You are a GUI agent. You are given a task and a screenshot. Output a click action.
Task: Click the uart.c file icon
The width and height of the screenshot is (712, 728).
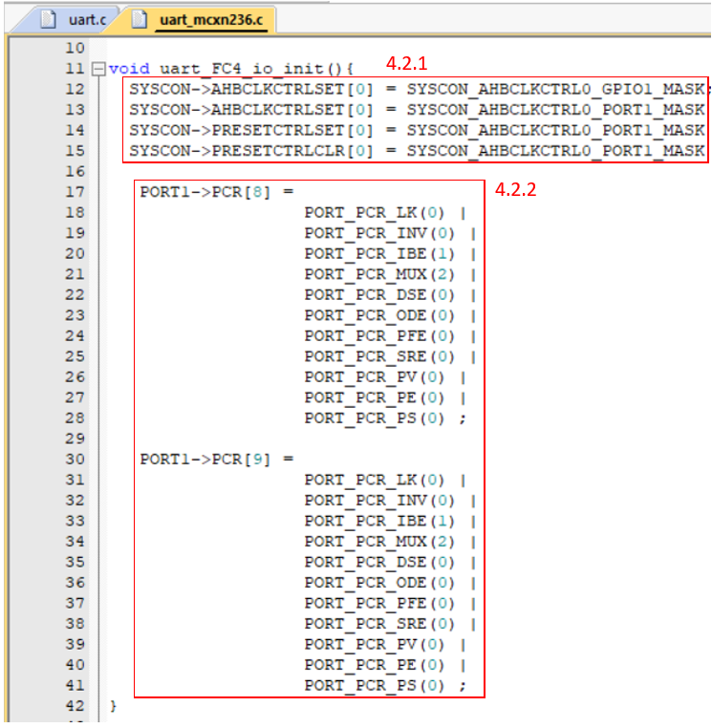coord(53,19)
